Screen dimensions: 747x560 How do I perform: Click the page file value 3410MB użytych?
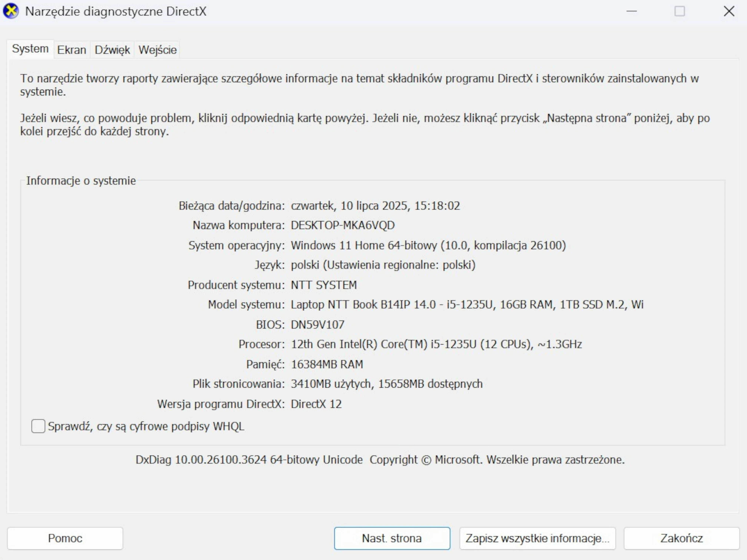387,384
